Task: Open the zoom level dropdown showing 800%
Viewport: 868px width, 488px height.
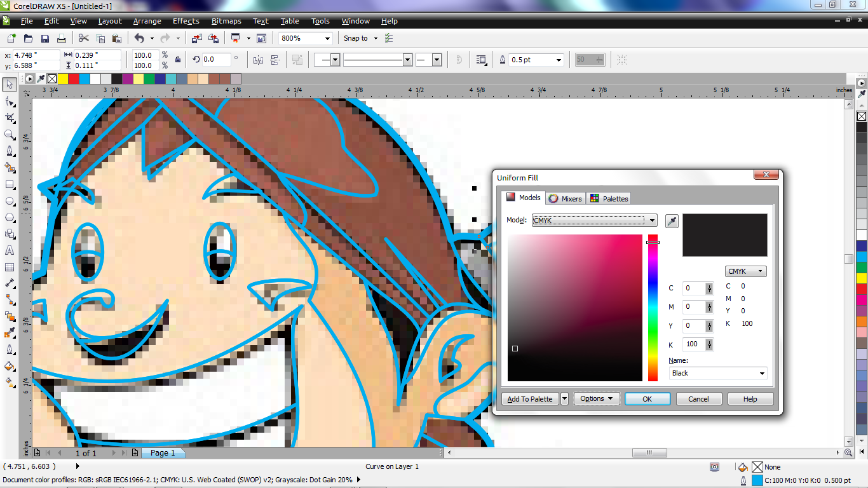Action: 329,38
